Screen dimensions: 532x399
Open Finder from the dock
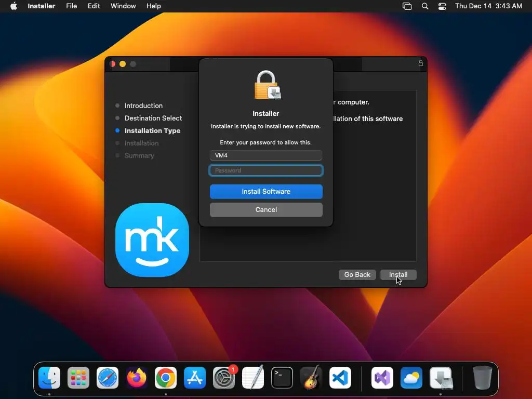tap(49, 378)
